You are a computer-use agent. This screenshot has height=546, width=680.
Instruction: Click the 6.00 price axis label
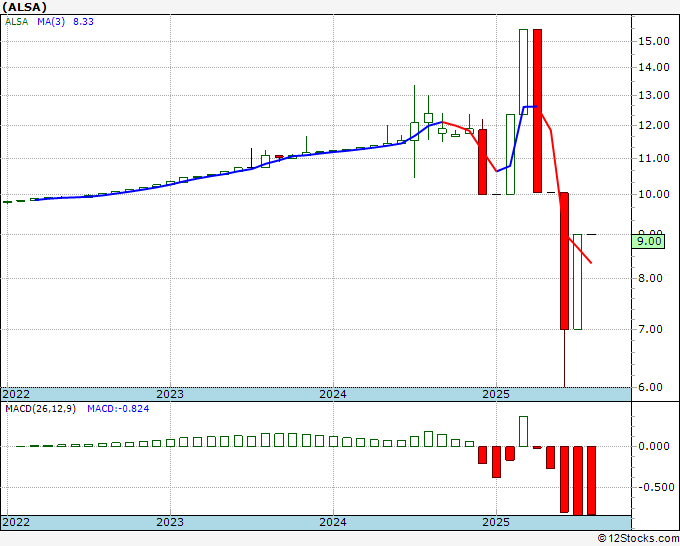click(651, 387)
